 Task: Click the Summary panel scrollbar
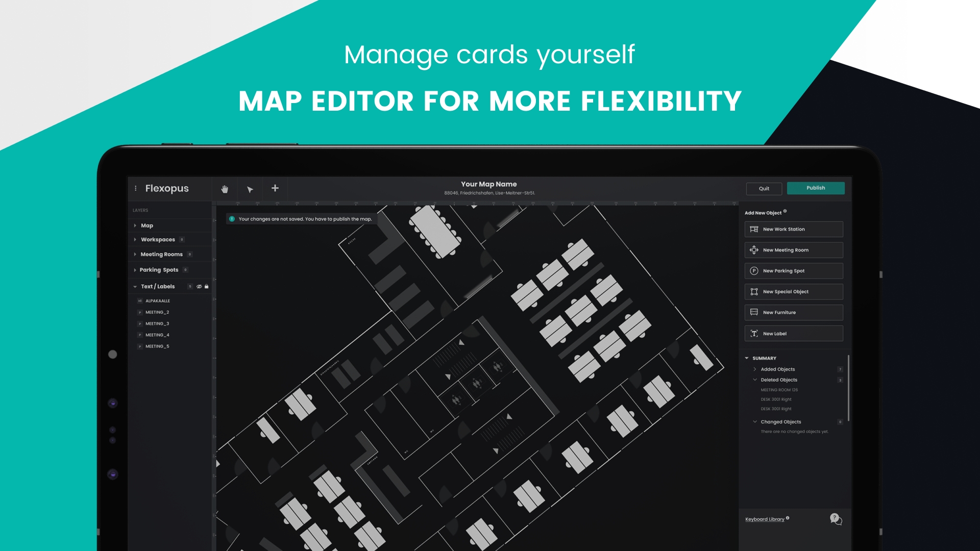pos(848,388)
